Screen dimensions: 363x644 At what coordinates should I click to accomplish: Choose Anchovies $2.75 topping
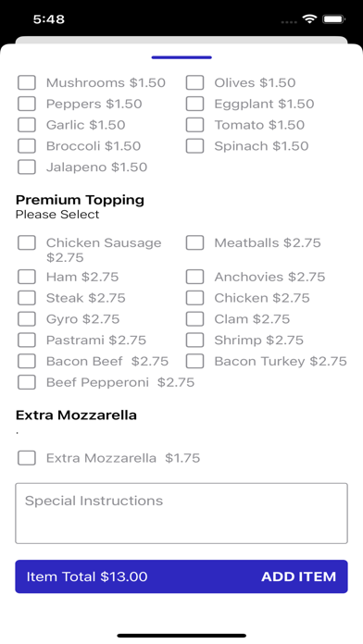(x=194, y=277)
